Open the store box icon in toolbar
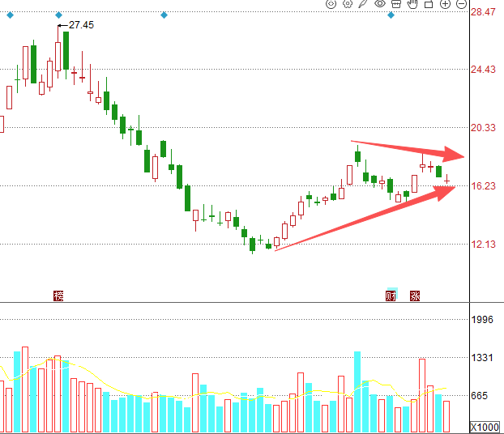This screenshot has height=434, width=504. point(396,4)
